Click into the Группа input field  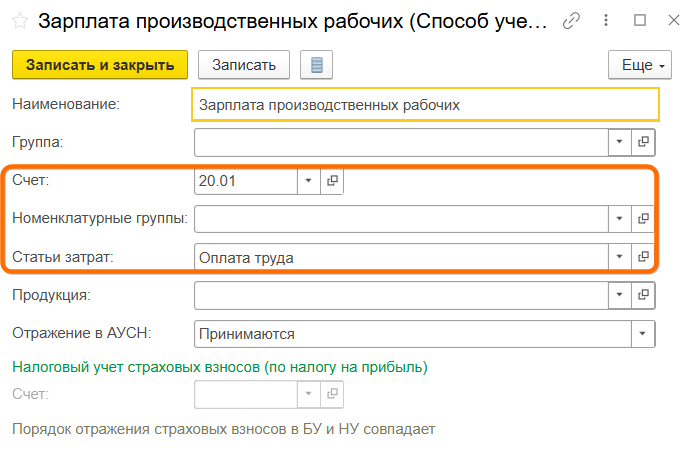click(401, 142)
